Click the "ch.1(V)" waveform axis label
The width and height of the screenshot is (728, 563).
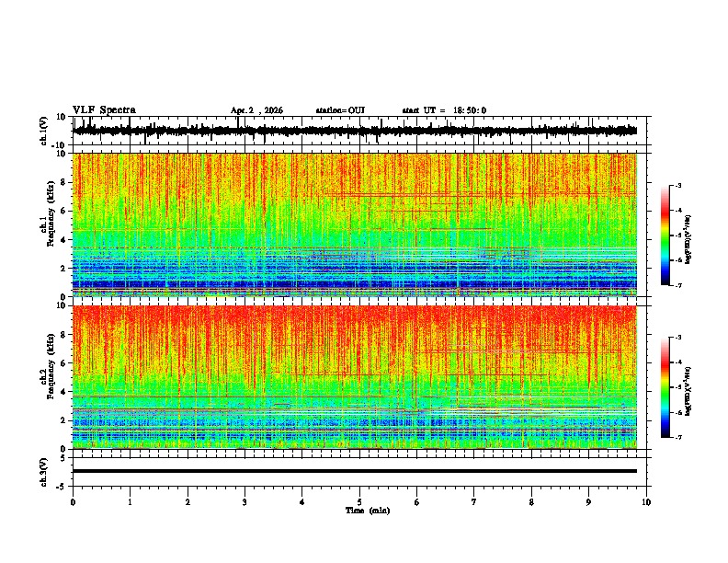click(x=43, y=131)
